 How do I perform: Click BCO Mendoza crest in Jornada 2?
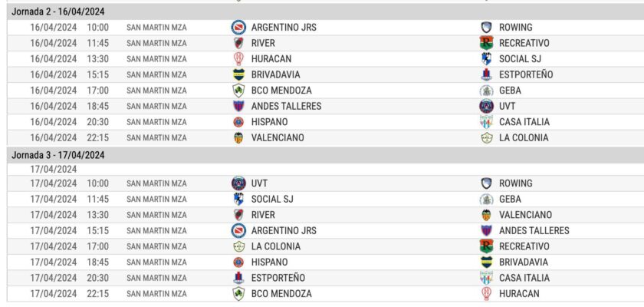pyautogui.click(x=238, y=90)
